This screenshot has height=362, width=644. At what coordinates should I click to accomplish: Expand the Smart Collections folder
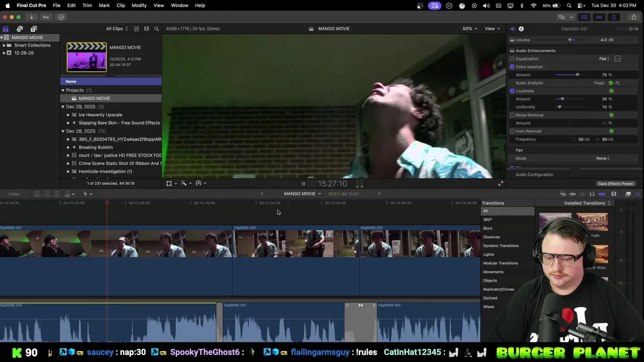[4, 45]
